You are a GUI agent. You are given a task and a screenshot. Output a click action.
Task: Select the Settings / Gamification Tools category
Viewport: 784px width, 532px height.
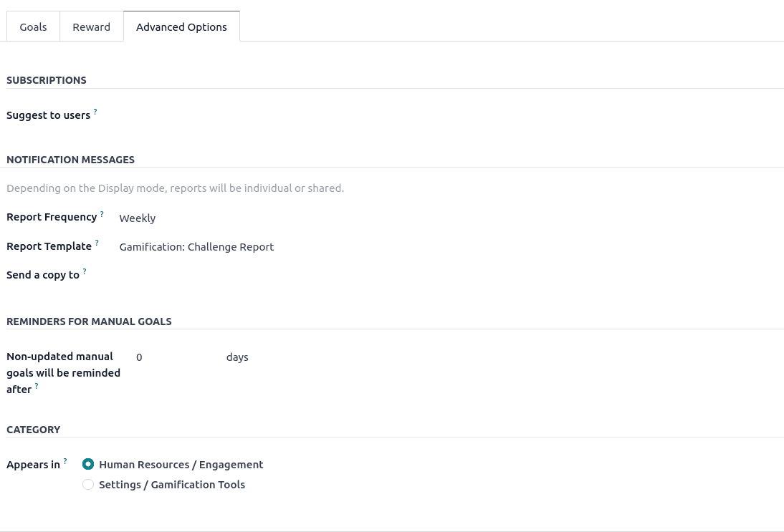(x=88, y=484)
